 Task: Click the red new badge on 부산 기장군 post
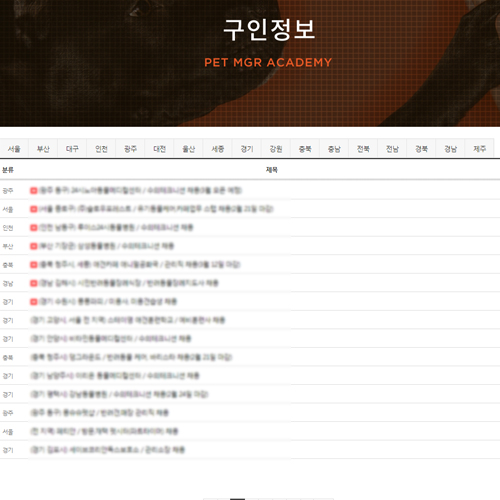pyautogui.click(x=34, y=246)
